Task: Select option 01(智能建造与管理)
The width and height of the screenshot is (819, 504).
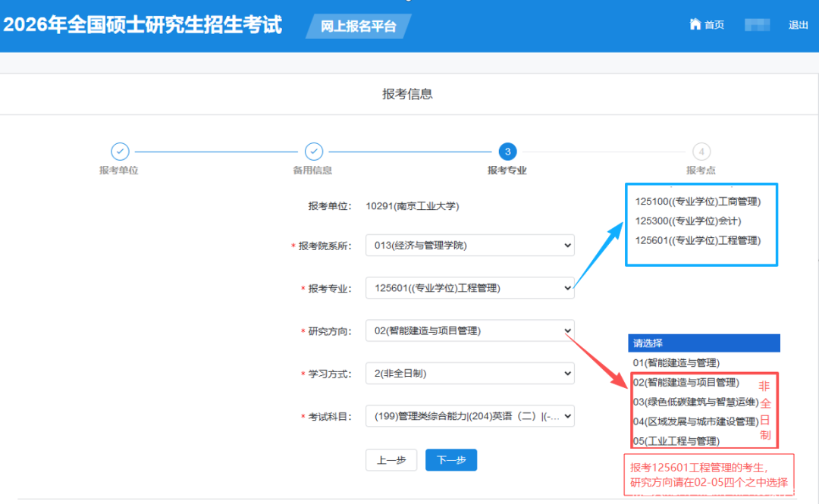Action: [676, 363]
